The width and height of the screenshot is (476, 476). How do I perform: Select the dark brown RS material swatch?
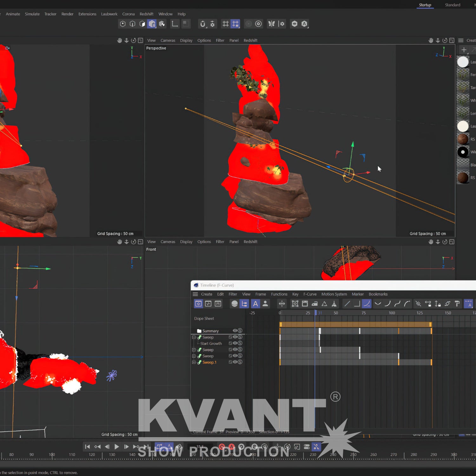click(x=463, y=178)
